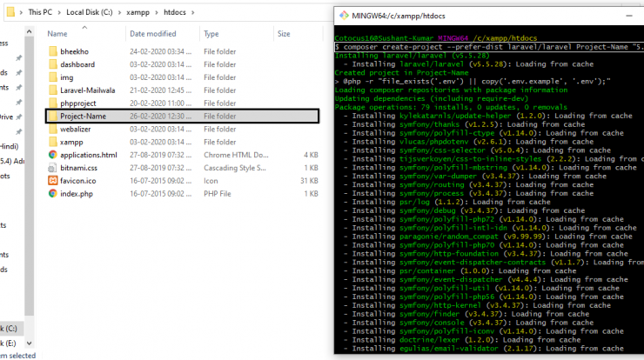
Task: Expand chevron between xampp and htdocs
Action: coord(157,13)
